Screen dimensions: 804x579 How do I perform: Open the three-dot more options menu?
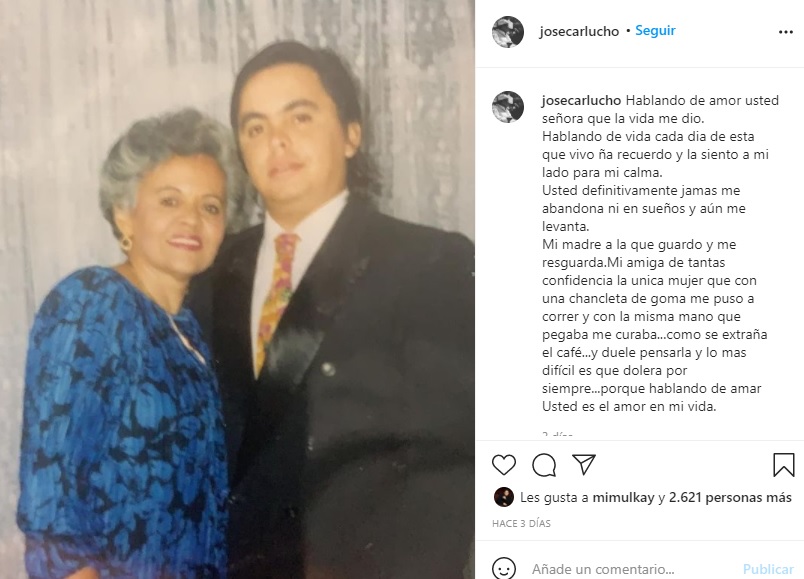(786, 32)
